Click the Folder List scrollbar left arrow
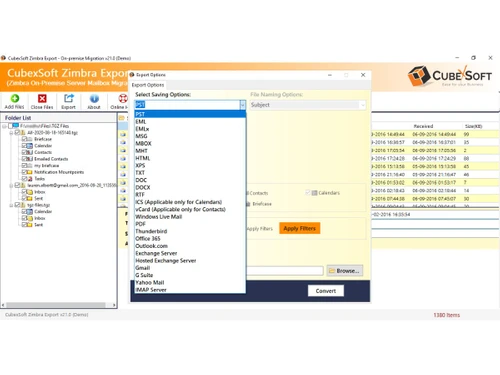The width and height of the screenshot is (500, 375). click(3, 305)
